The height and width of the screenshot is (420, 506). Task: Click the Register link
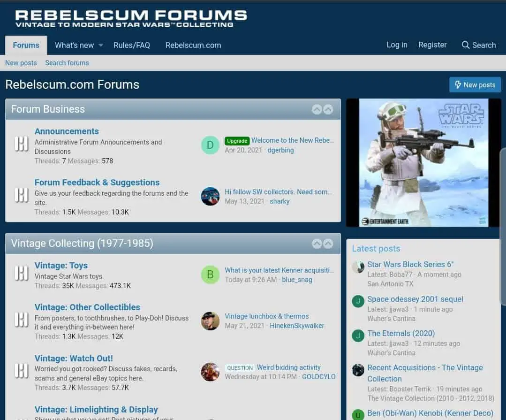tap(432, 45)
